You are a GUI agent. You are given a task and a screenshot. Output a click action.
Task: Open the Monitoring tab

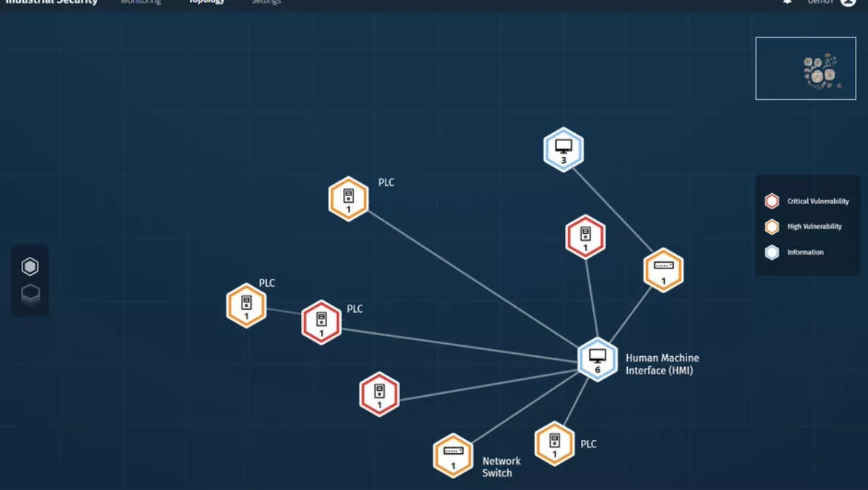coord(141,2)
